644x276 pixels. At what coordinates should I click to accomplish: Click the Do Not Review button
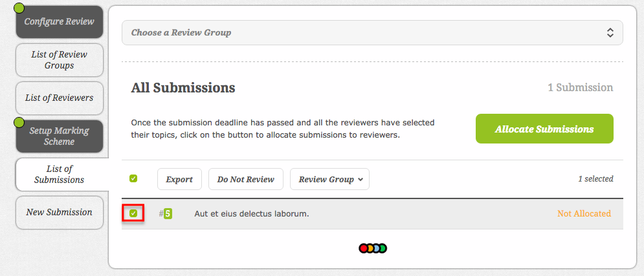tap(245, 179)
